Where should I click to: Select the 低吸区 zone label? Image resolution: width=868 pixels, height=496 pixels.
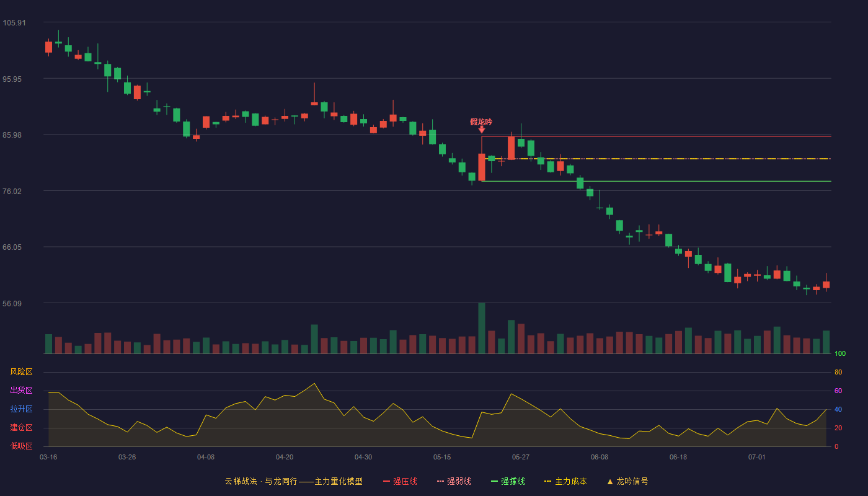coord(21,446)
